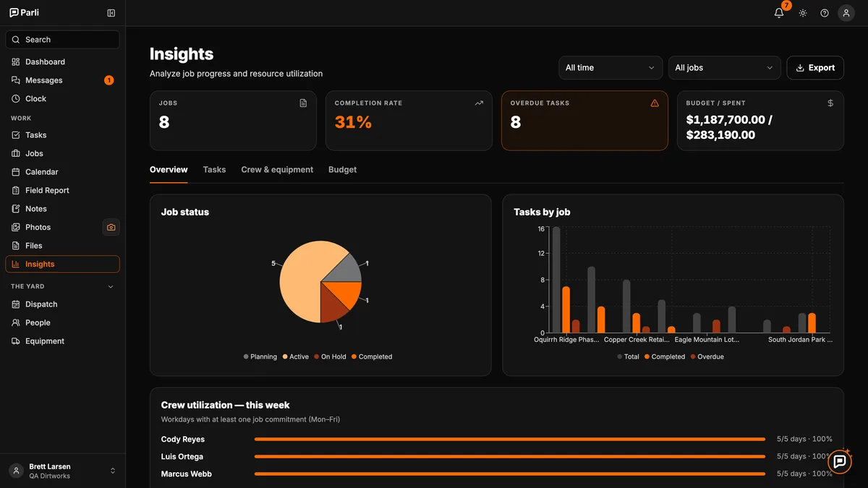Click the Photos image icon
The width and height of the screenshot is (868, 488).
pos(16,227)
